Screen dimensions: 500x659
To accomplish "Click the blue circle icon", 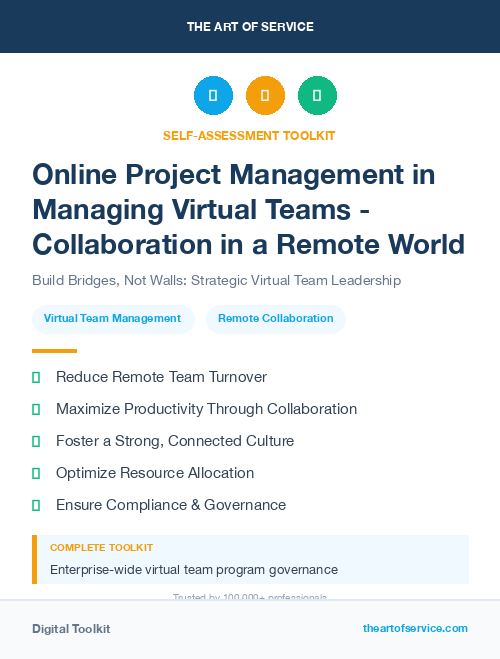I will coord(213,95).
